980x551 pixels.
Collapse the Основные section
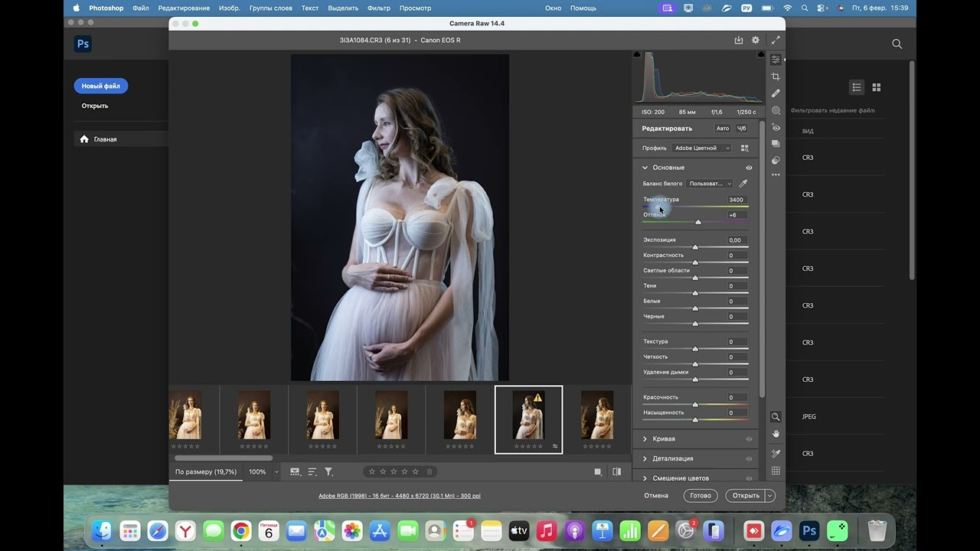coord(645,168)
